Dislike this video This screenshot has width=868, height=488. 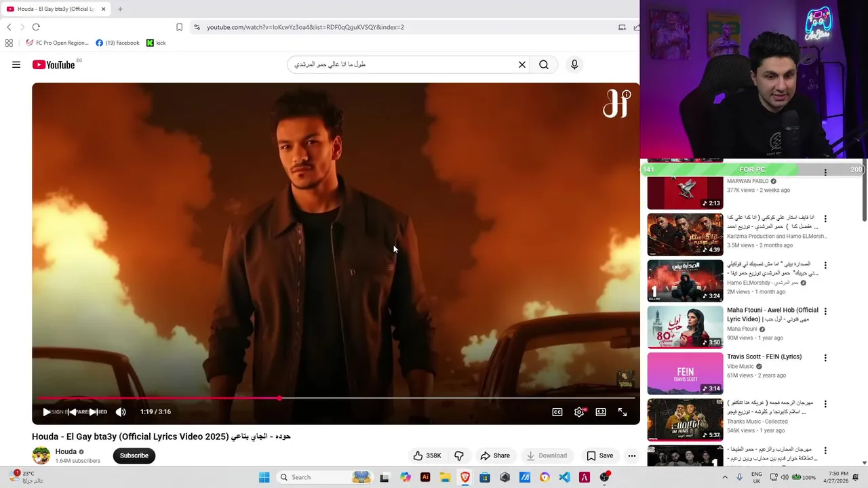(459, 455)
